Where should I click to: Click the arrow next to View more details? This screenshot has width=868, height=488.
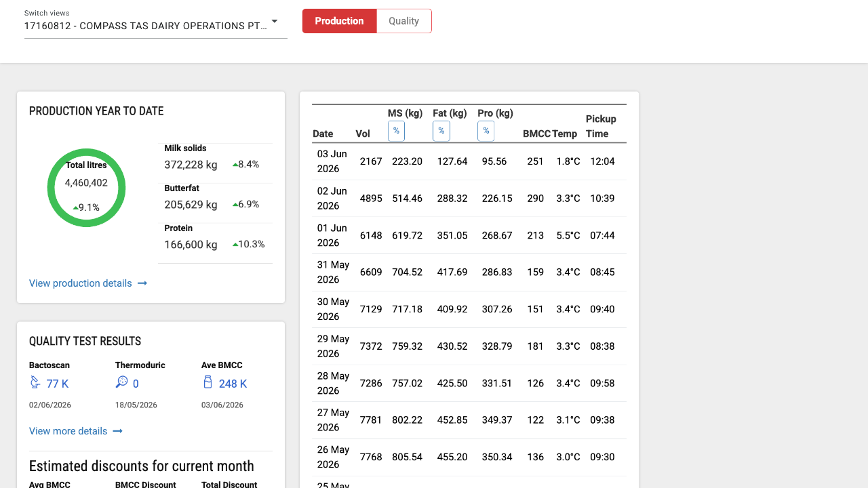pyautogui.click(x=118, y=431)
